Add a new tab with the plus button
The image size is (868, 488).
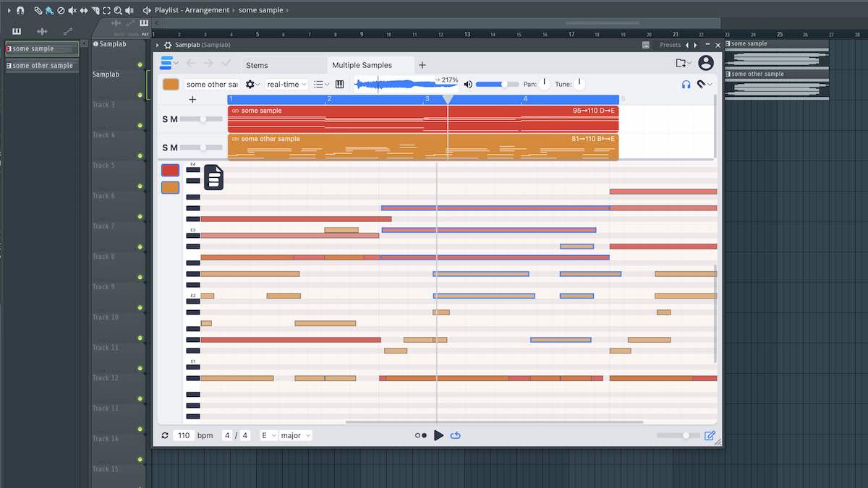422,64
